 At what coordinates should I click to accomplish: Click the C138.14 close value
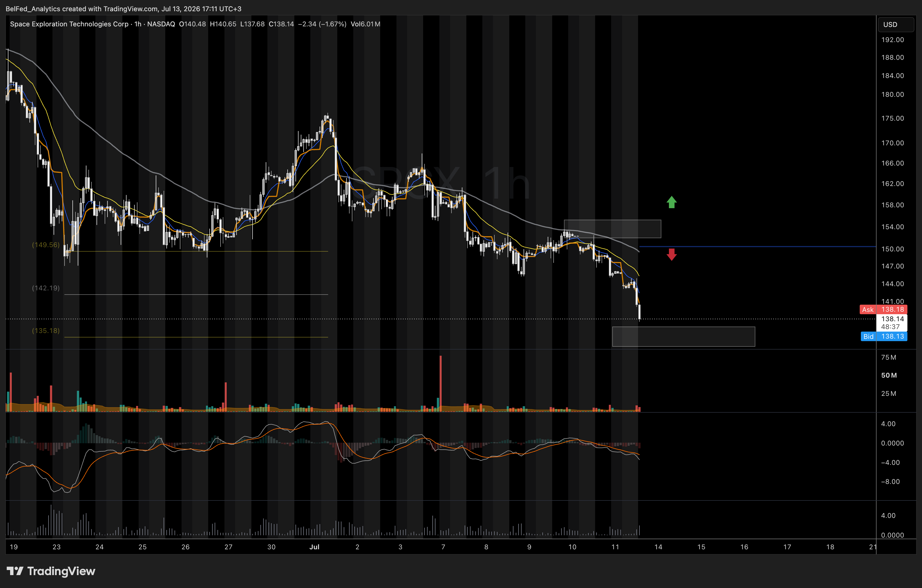281,24
